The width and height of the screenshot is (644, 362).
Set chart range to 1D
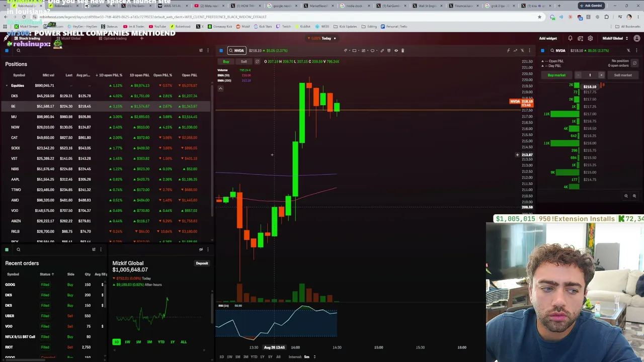coord(221,357)
